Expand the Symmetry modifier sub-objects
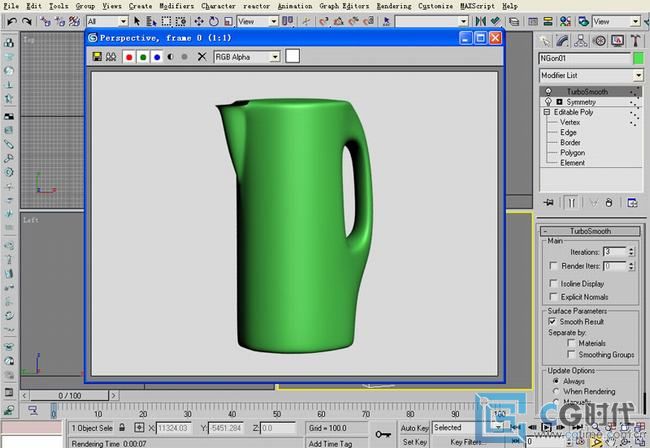 pos(559,102)
